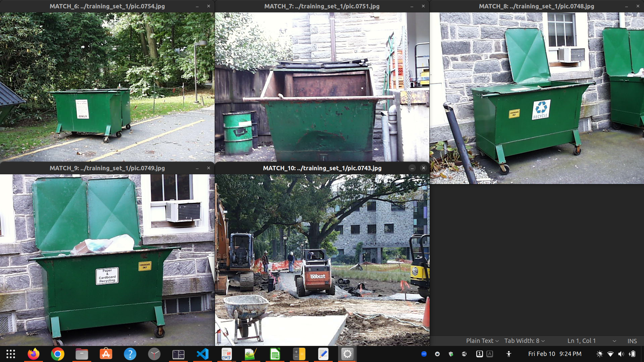Toggle the night light indicator

pos(600,354)
